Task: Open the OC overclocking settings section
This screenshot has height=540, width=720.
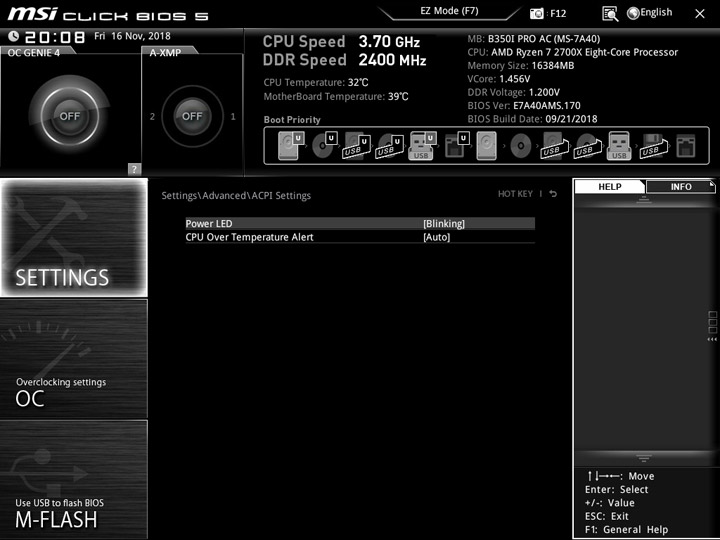Action: pos(74,359)
